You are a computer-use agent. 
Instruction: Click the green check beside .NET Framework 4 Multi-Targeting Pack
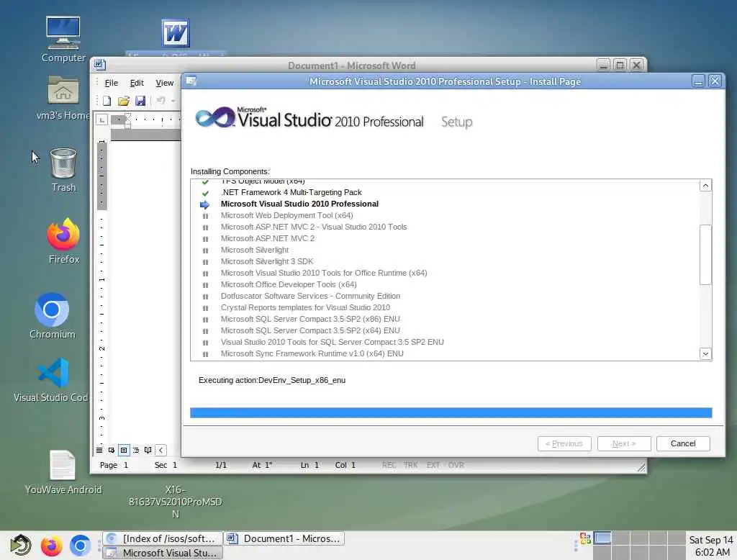(x=205, y=193)
